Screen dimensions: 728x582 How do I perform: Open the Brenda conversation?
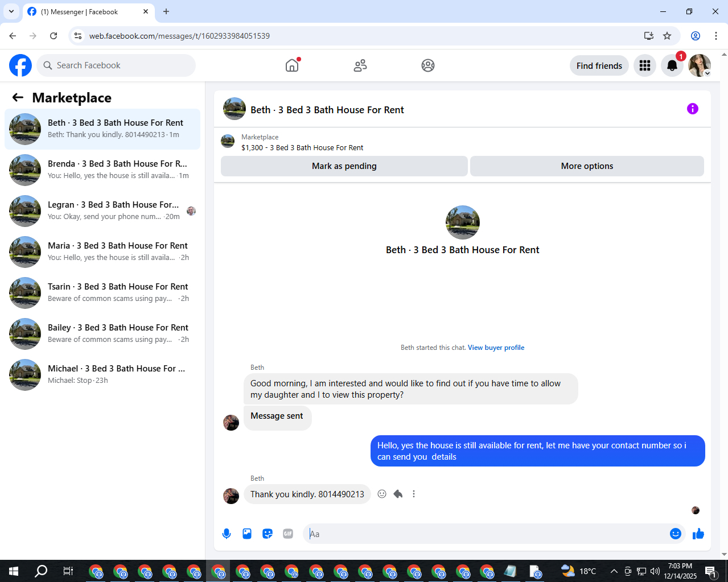(102, 170)
